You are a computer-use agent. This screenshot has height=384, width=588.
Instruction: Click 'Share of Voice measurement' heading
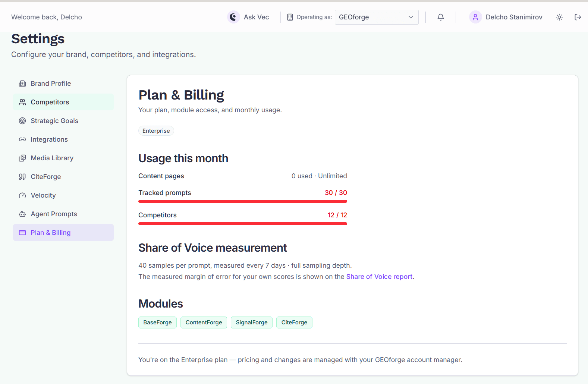(213, 248)
